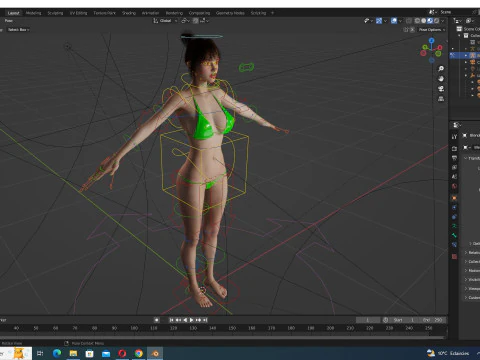The height and width of the screenshot is (360, 480).
Task: Open File Explorer from the taskbar
Action: pyautogui.click(x=73, y=353)
